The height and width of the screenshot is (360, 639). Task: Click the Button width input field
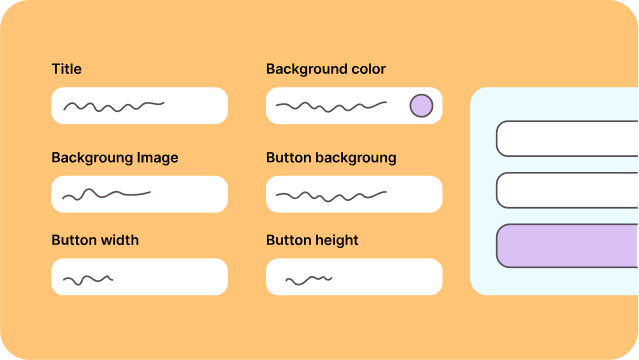[139, 276]
